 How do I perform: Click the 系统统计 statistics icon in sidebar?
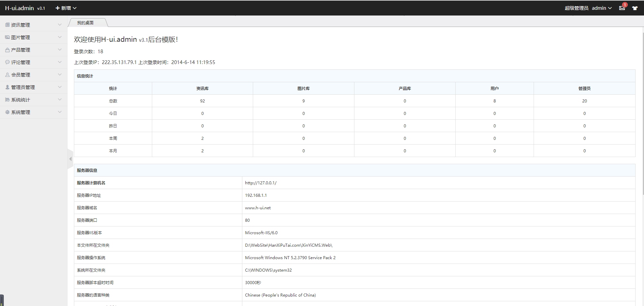coord(7,100)
